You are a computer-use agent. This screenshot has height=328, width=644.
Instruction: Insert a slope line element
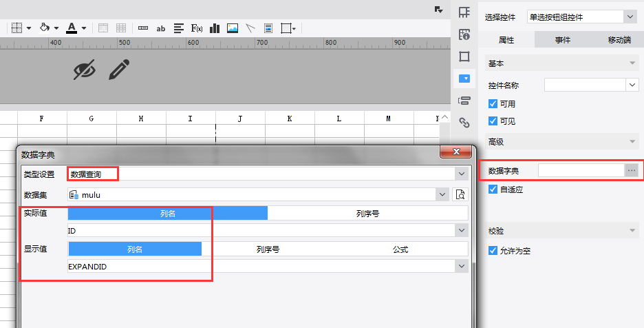(250, 28)
